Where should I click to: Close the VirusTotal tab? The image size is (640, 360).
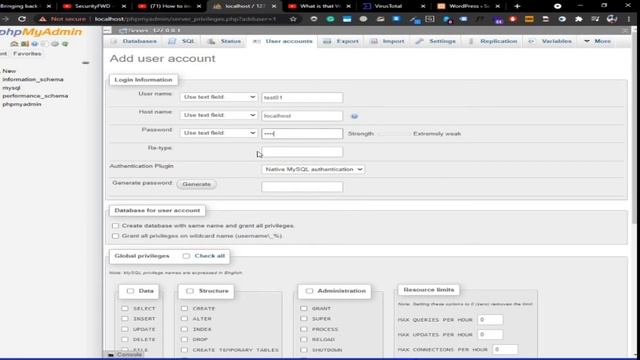(x=423, y=6)
